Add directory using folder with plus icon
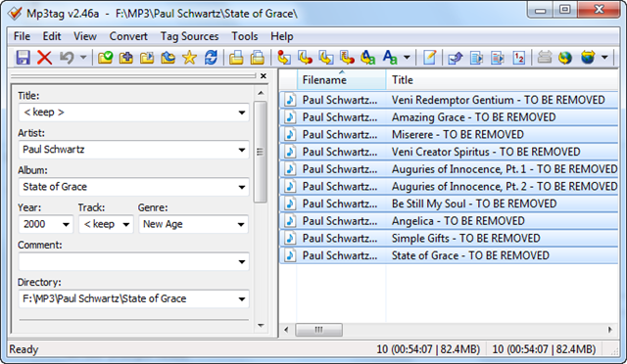Screen dimensions: 627x364 (126, 58)
